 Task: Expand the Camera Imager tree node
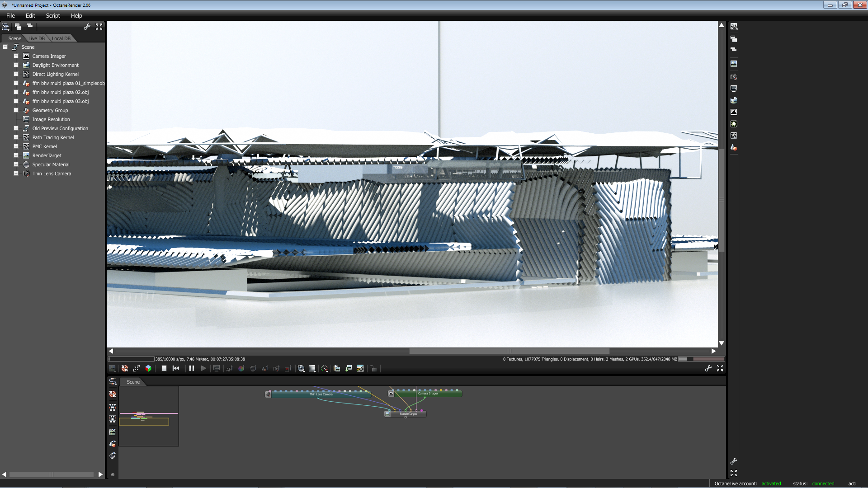tap(16, 56)
